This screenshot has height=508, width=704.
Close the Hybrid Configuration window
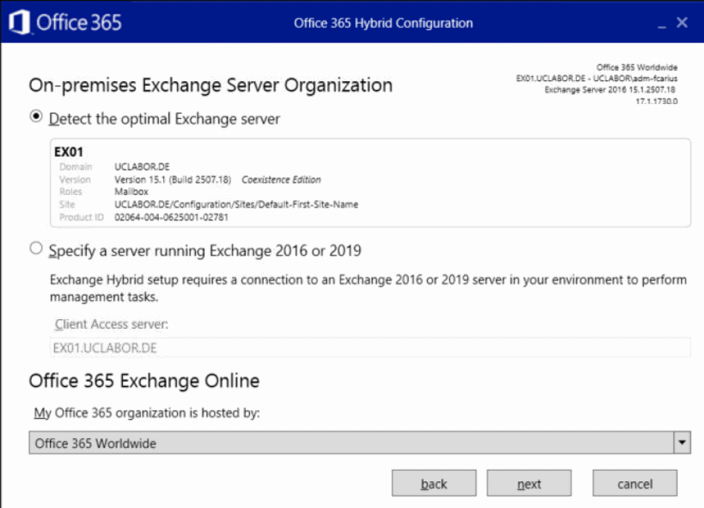coord(682,22)
